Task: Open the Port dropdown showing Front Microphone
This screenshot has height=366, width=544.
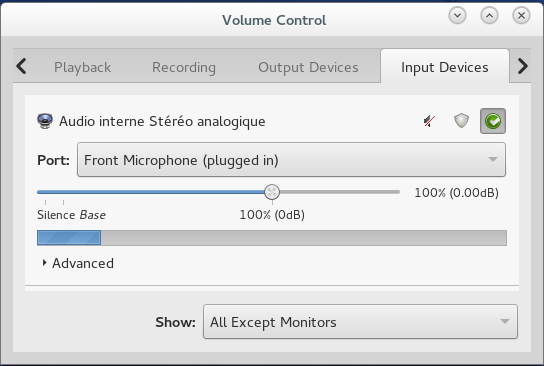Action: pos(291,160)
